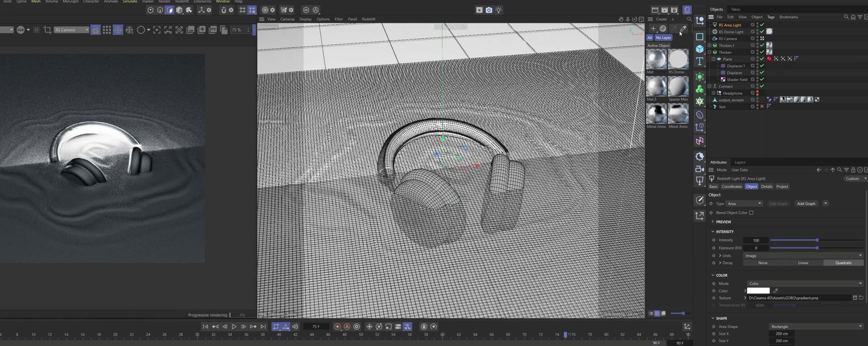Select the Text spline tool icon
868x346 pixels.
tap(699, 61)
